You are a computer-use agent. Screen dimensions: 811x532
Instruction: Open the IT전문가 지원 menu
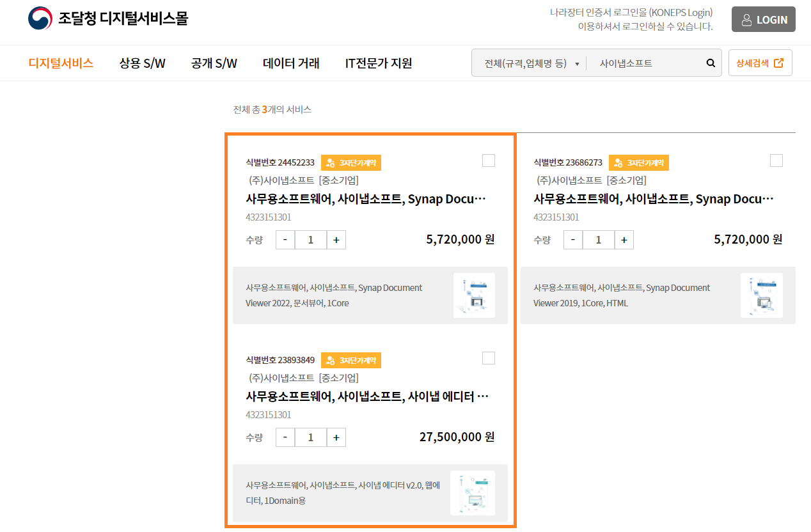[x=379, y=63]
